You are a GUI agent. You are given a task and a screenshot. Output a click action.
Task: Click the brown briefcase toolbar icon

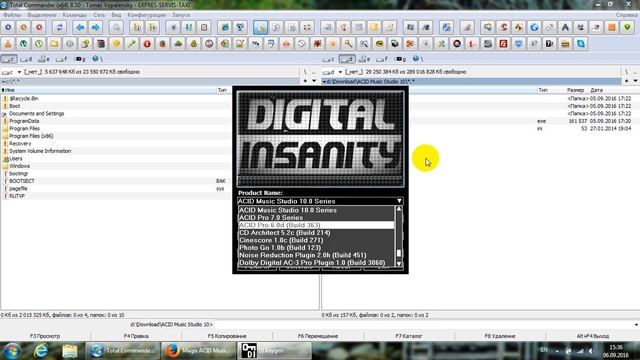click(x=565, y=44)
